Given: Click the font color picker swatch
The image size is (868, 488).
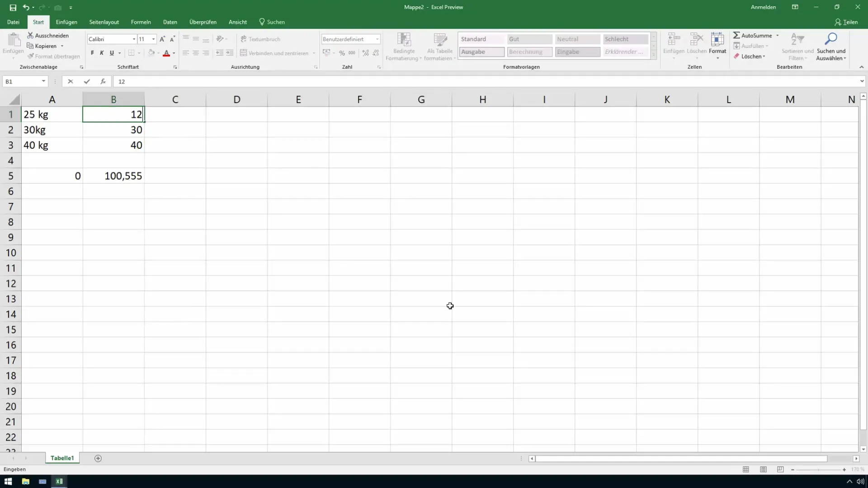Looking at the screenshot, I should [166, 56].
